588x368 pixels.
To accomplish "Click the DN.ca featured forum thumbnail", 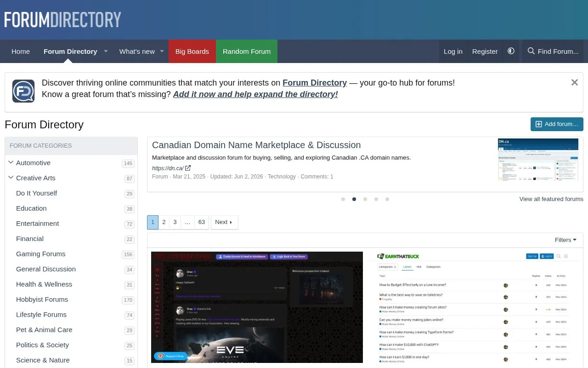I will (538, 160).
